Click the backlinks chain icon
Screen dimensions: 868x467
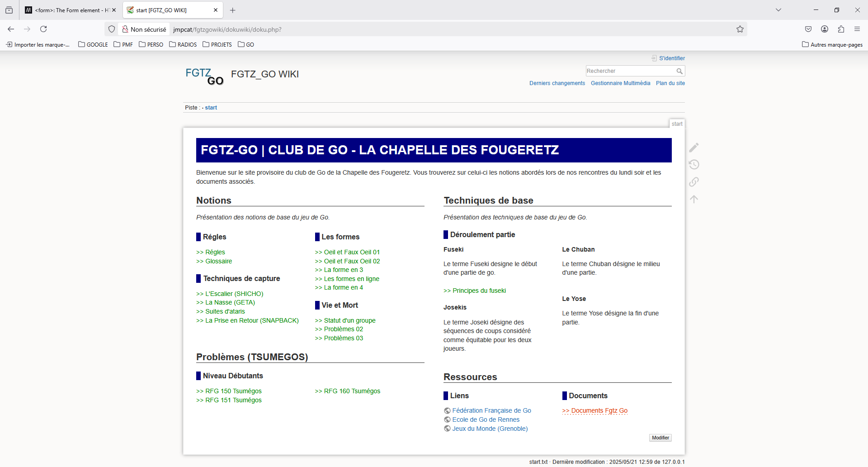(x=694, y=182)
